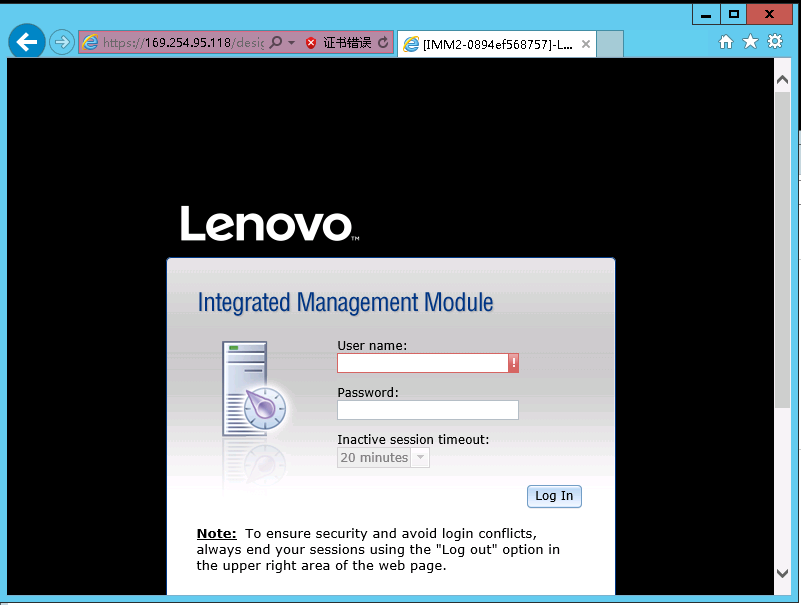Open browser Tools gear menu

(x=774, y=41)
